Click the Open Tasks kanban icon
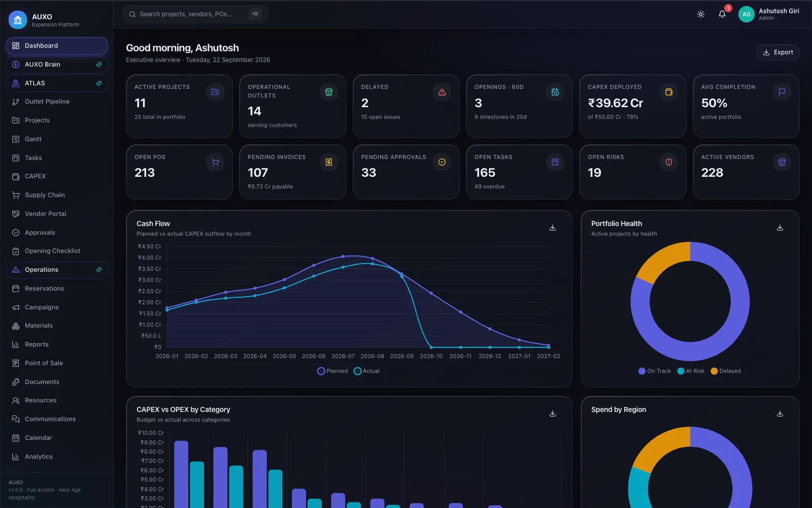 pos(555,162)
